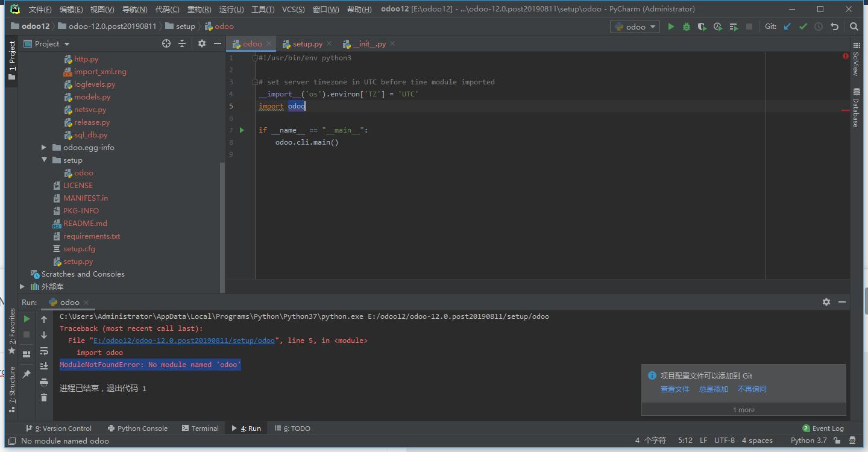The width and height of the screenshot is (868, 452).
Task: Close the odoo editor tab
Action: click(x=269, y=44)
